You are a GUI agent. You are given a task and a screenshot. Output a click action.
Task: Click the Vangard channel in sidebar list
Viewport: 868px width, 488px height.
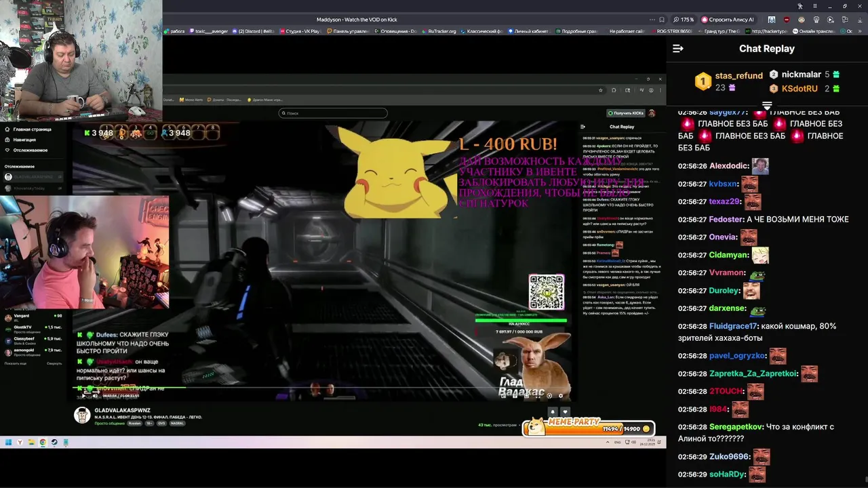tap(34, 317)
